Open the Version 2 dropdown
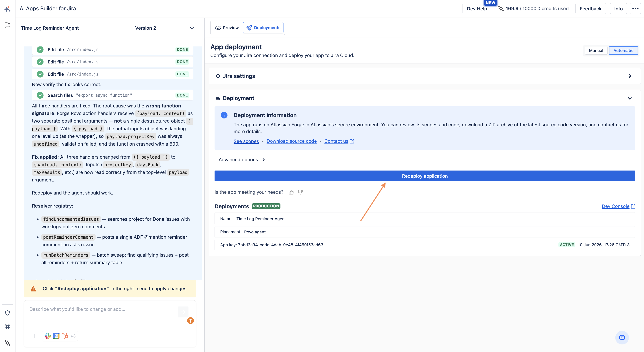This screenshot has height=352, width=644. pyautogui.click(x=164, y=28)
